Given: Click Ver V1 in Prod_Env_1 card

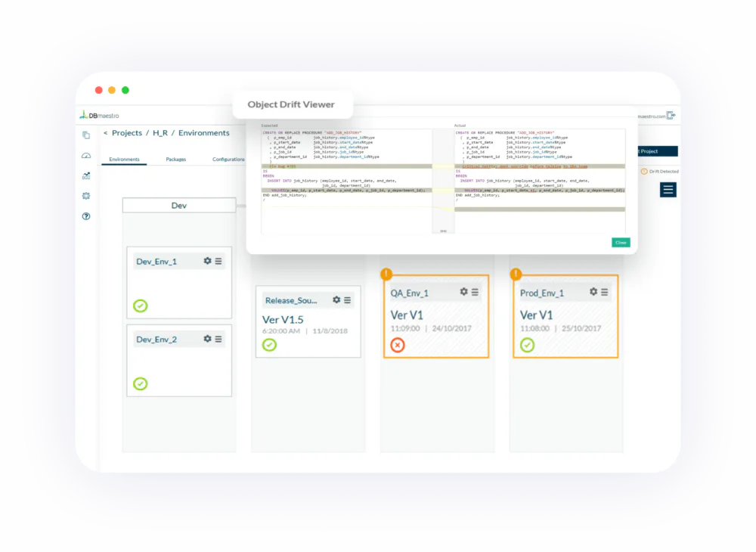Looking at the screenshot, I should coord(537,315).
